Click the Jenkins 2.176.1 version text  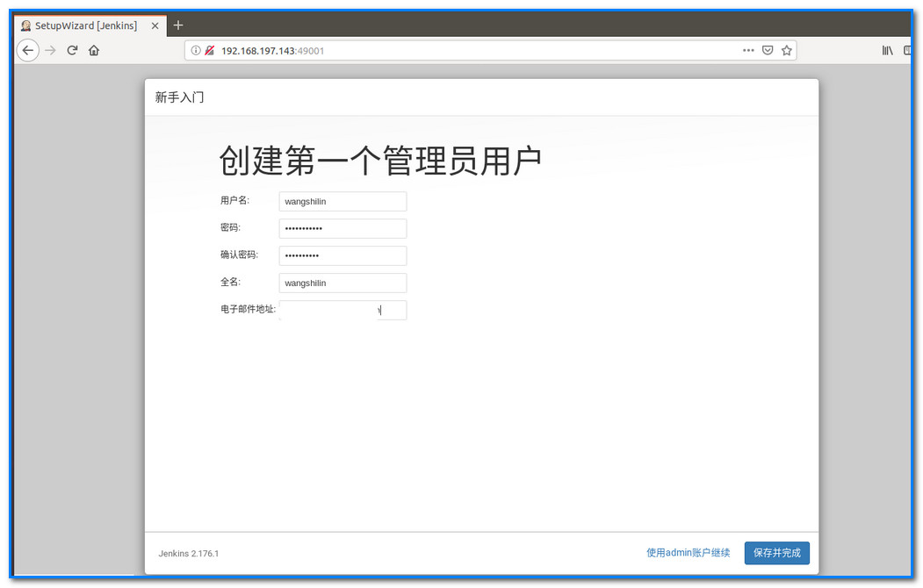click(188, 553)
